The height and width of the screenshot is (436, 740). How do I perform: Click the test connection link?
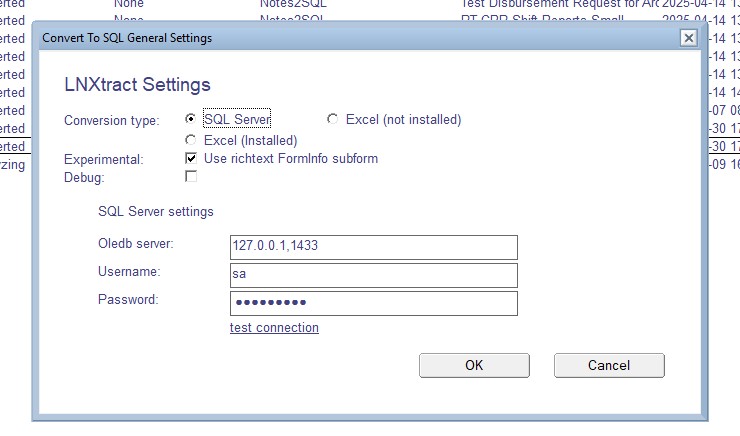(x=274, y=328)
